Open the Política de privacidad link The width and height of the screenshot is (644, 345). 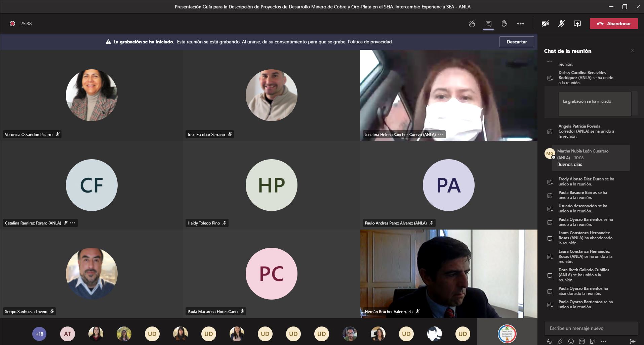369,42
